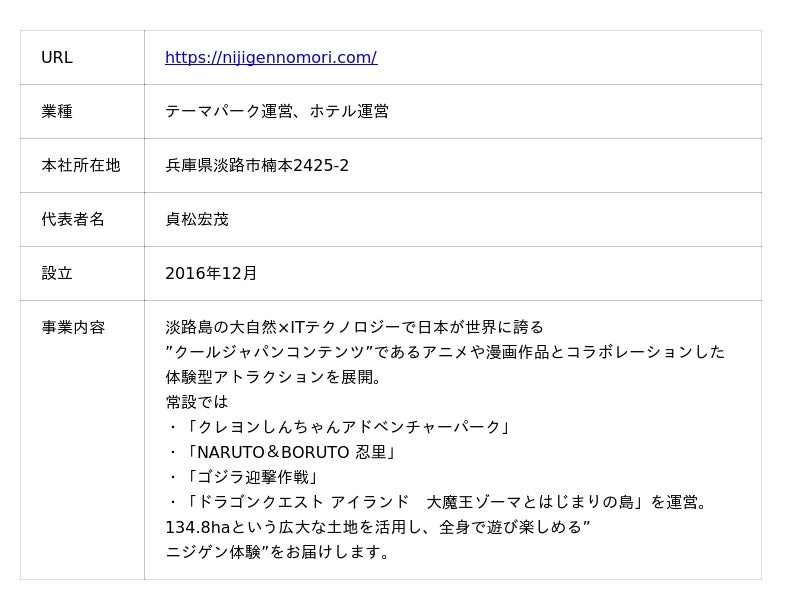Click the 代表者名 row label
The height and width of the screenshot is (610, 800).
73,220
